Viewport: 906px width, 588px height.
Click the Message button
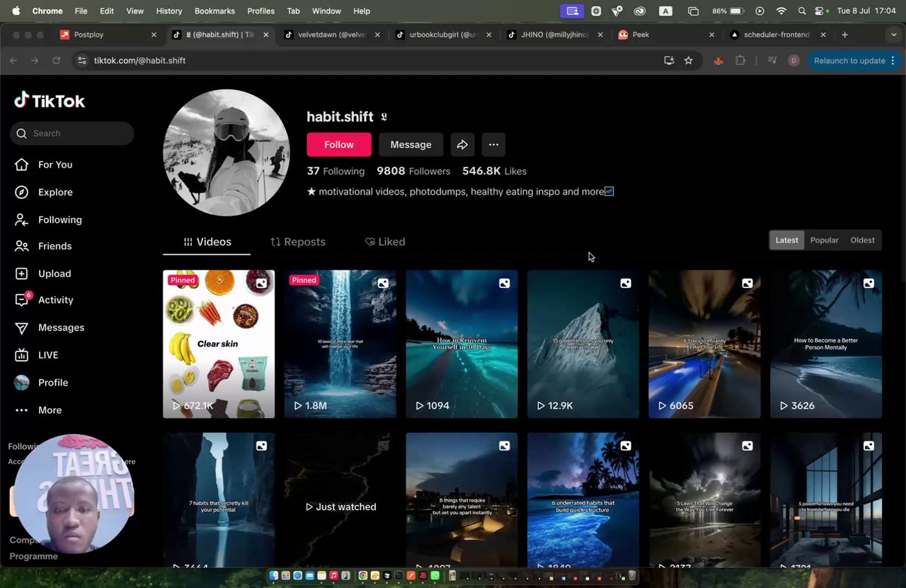pyautogui.click(x=411, y=144)
